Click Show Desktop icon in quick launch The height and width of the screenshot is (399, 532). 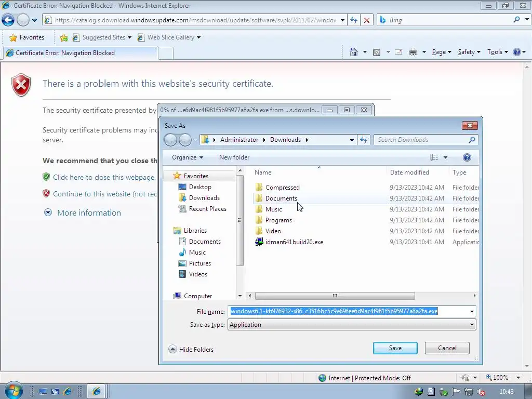pyautogui.click(x=43, y=391)
